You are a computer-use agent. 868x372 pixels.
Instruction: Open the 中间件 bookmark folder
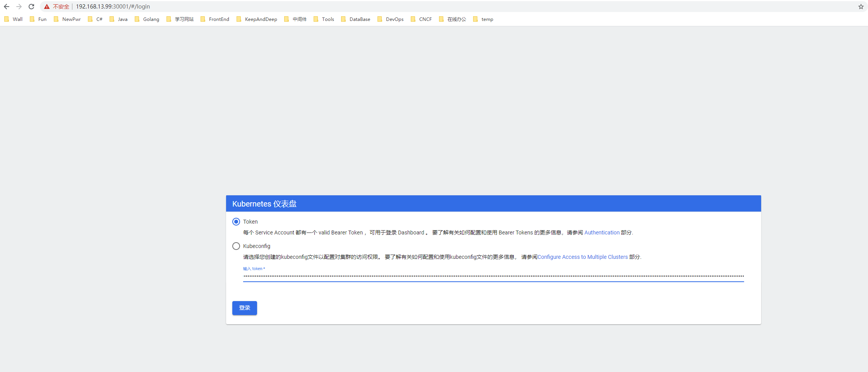295,19
